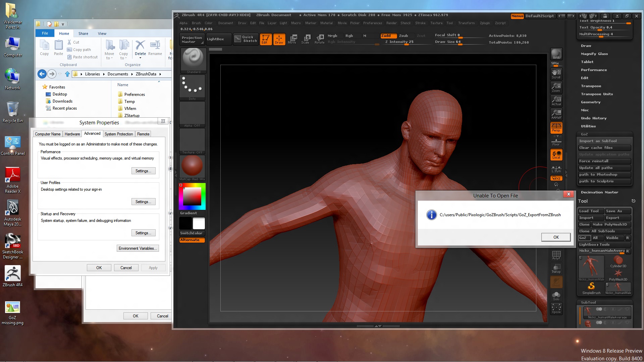
Task: Dismiss Unable To Open File dialog with OK
Action: click(556, 237)
